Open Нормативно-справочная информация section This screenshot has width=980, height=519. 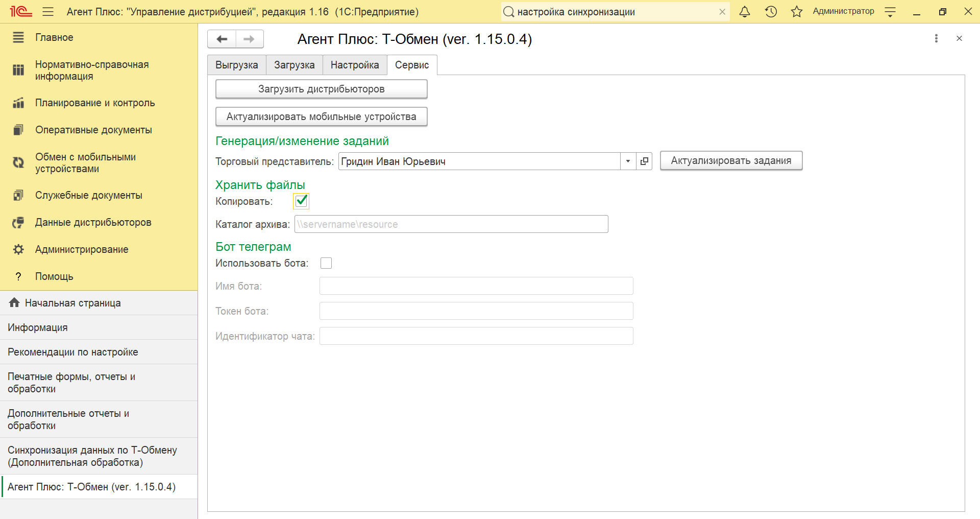(x=99, y=70)
